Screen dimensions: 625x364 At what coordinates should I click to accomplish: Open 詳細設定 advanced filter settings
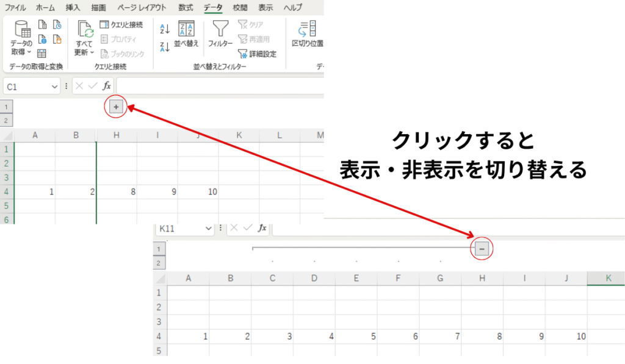(x=258, y=54)
